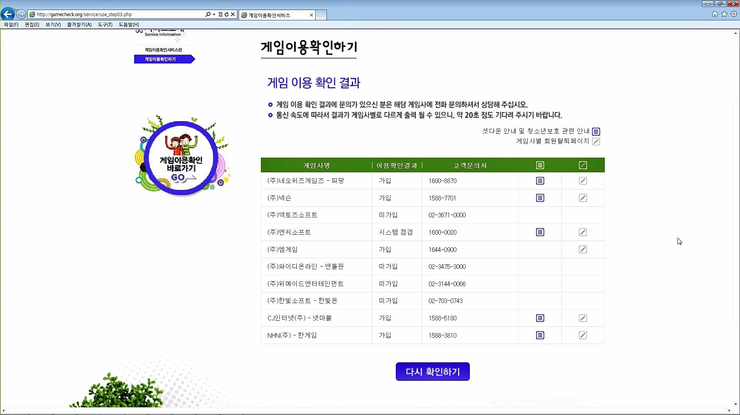
Task: Open browser Tools with the gear icon
Action: point(733,14)
